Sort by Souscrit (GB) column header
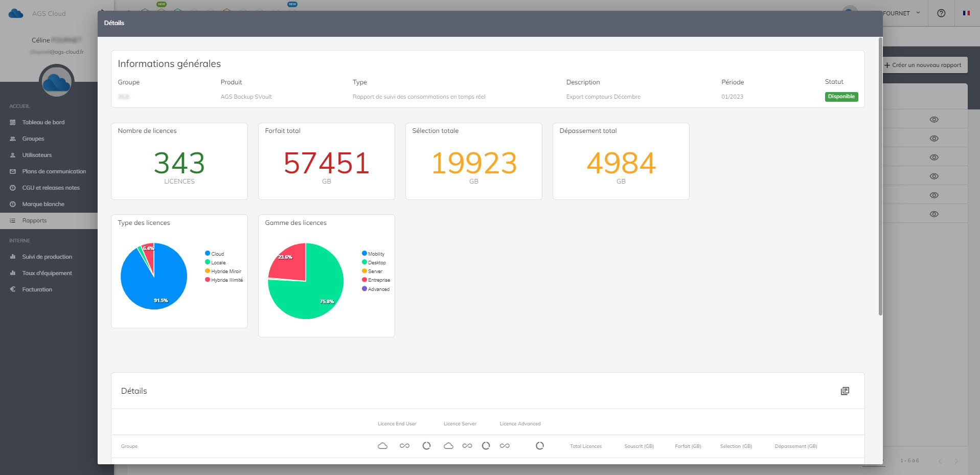The image size is (980, 475). coord(639,446)
